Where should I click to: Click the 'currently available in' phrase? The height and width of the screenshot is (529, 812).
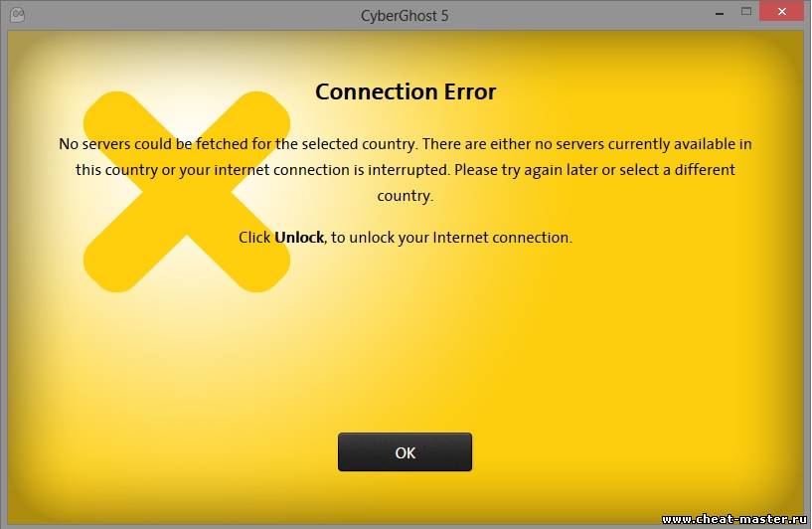click(x=680, y=144)
